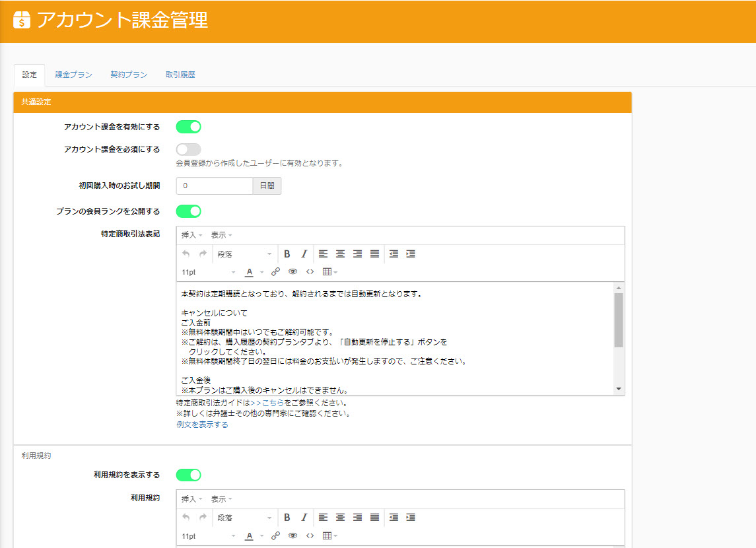756x548 pixels.
Task: Click Bold icon in 特定商取引法表記 editor
Action: click(x=287, y=254)
